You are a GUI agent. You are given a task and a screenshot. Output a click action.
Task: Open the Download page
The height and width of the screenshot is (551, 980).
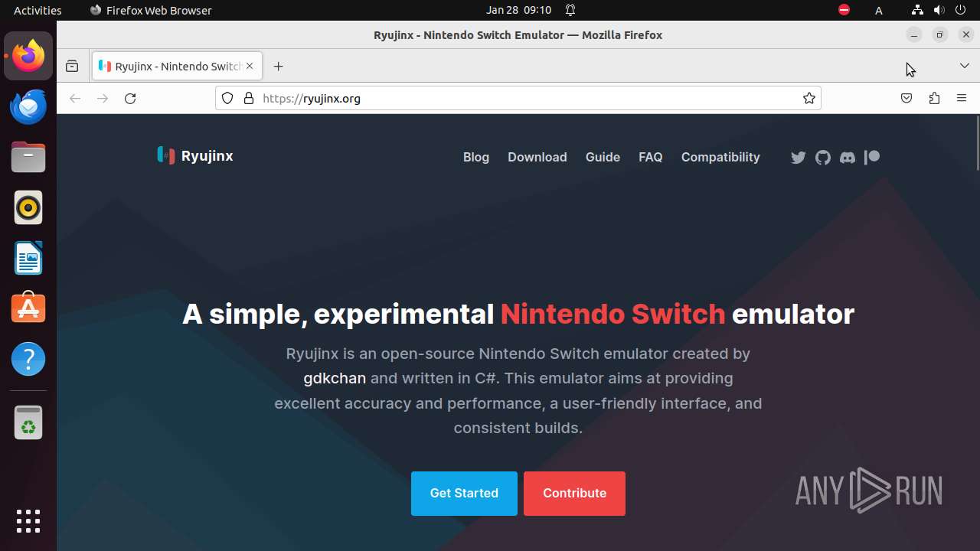(537, 157)
